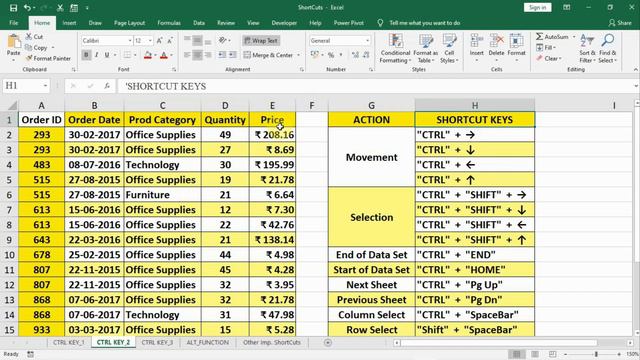Viewport: 640px width, 360px height.
Task: Open Format as Table gallery
Action: pos(425,49)
